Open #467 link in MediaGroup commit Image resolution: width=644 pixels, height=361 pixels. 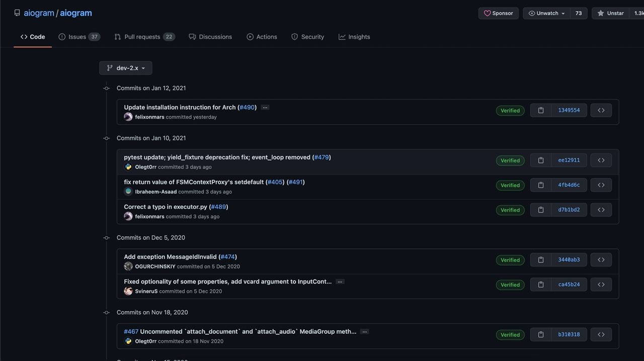tap(131, 331)
